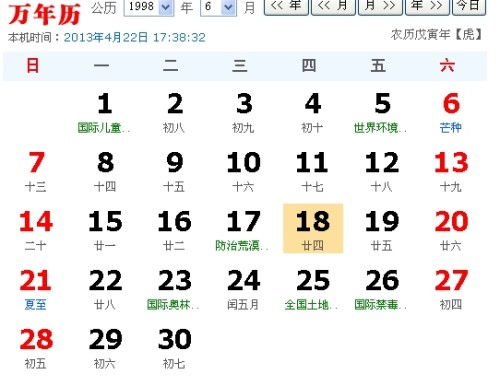
Task: Select date 8 十四
Action: coord(105,172)
